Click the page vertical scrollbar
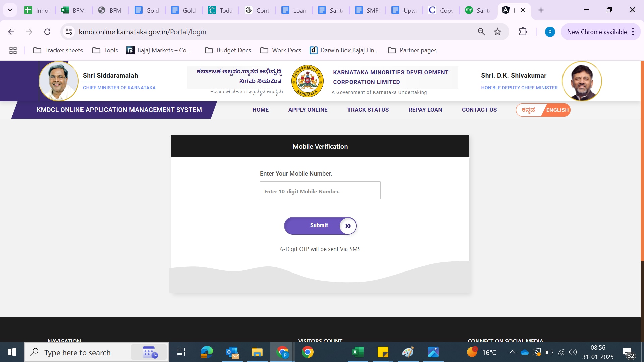 (642, 161)
